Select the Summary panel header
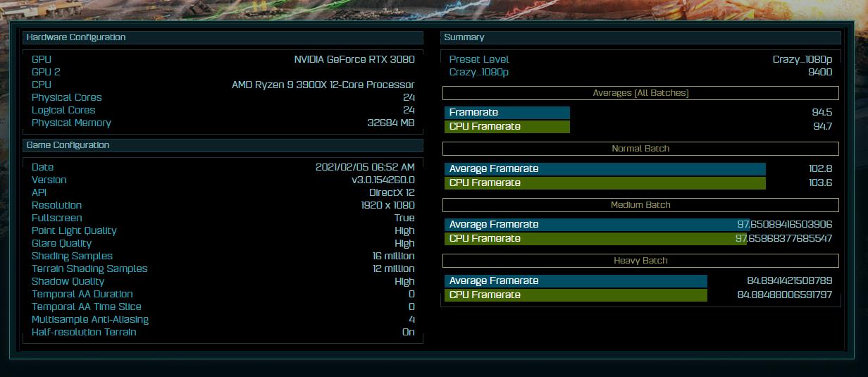Image resolution: width=868 pixels, height=377 pixels. point(464,37)
